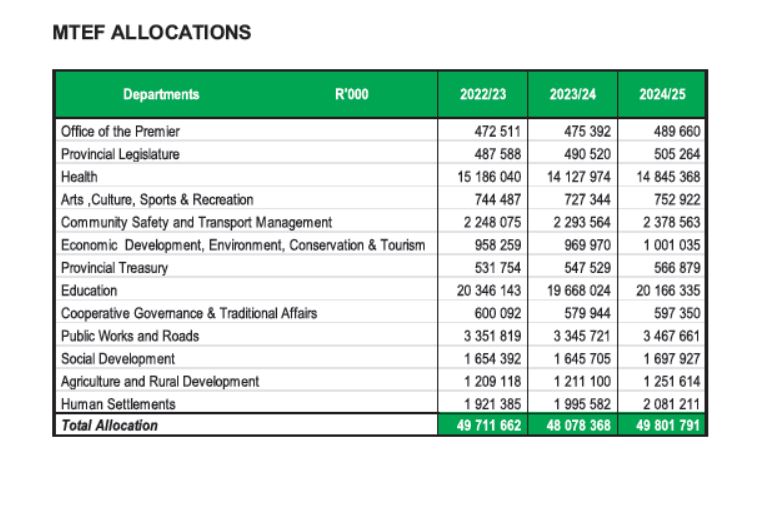Viewport: 768px width, 507px height.
Task: Select Human Settlements value 1 995 582
Action: point(582,404)
